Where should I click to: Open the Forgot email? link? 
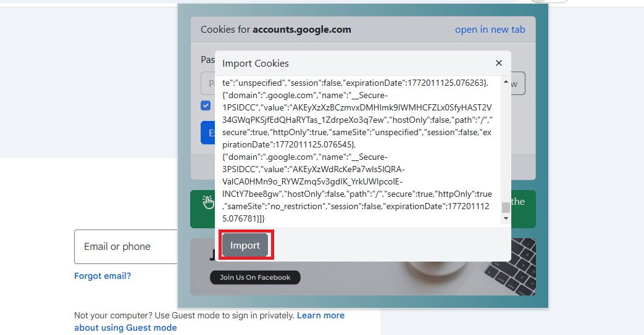pos(102,276)
